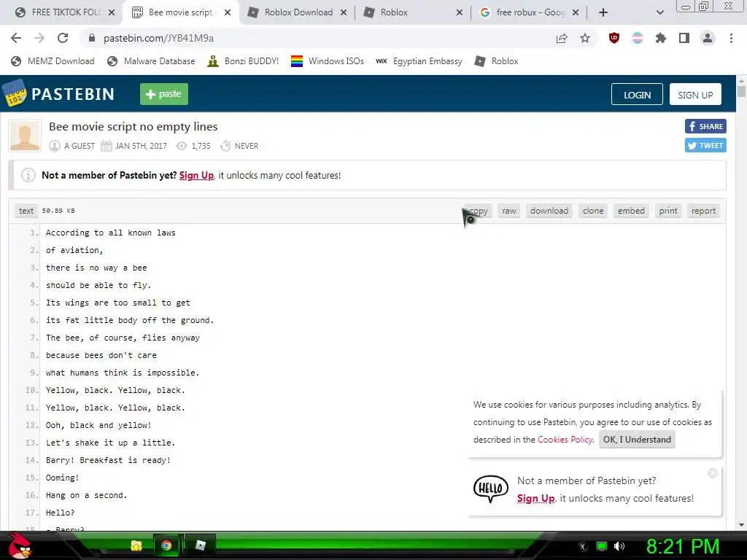Click Chrome icon in taskbar
The height and width of the screenshot is (560, 747).
click(166, 545)
